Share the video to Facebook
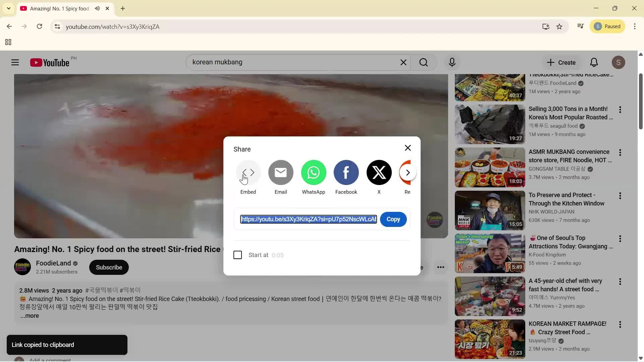 346,172
